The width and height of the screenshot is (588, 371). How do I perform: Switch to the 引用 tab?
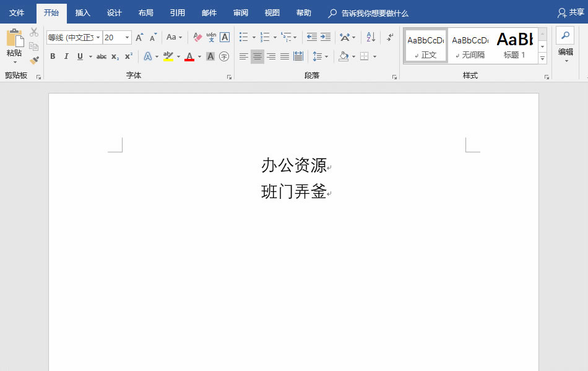178,13
